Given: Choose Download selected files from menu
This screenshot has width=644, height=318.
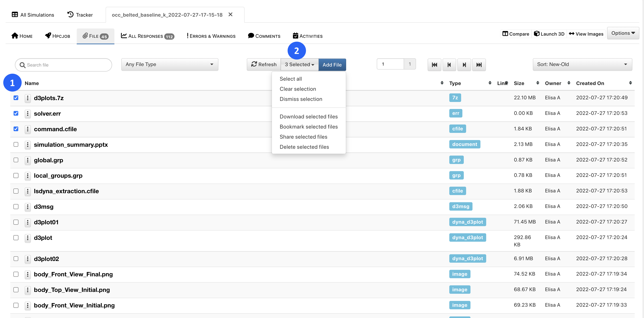Looking at the screenshot, I should (x=308, y=117).
